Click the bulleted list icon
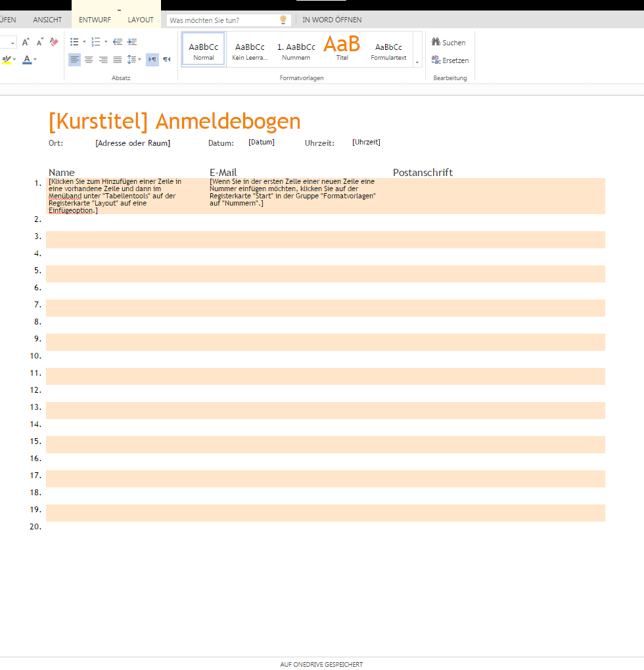Viewport: 644px width, 670px height. pos(74,42)
